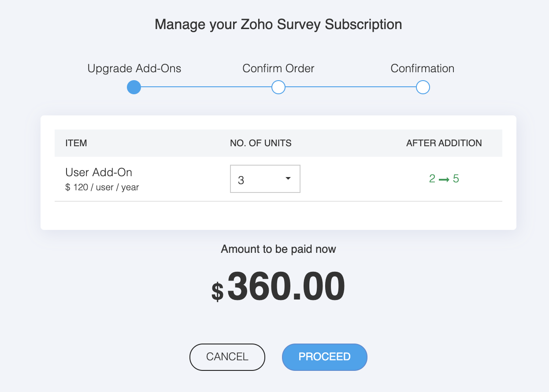Click the AFTER ADDITION column header
This screenshot has width=549, height=392.
tap(444, 143)
